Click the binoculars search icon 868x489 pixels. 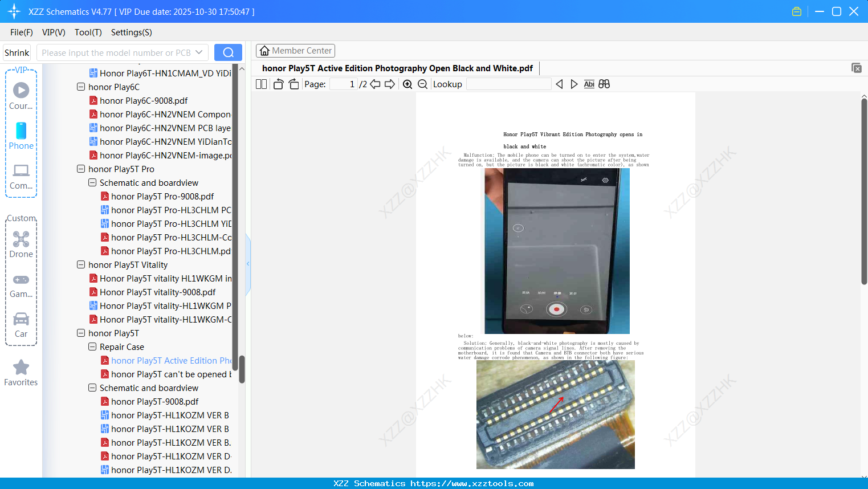(x=604, y=84)
